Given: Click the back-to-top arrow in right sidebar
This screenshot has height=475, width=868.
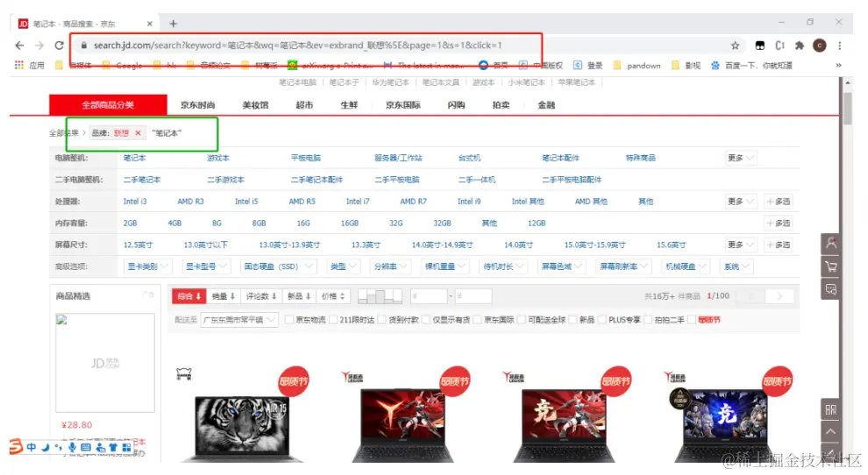Looking at the screenshot, I should click(x=831, y=432).
